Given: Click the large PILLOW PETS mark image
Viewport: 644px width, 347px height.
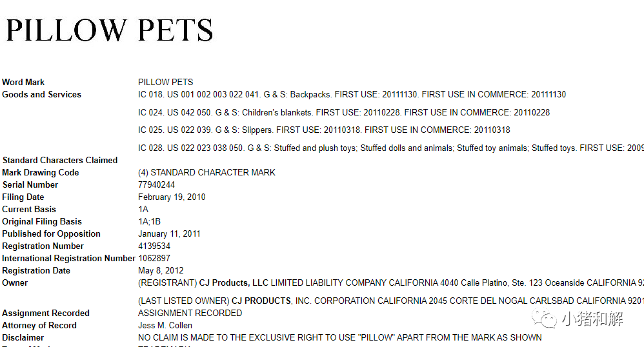Looking at the screenshot, I should point(110,30).
